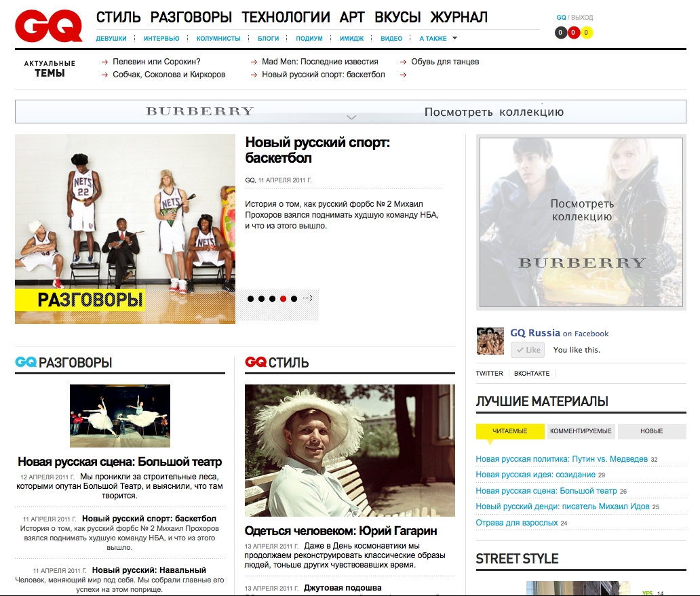Open Новая русская сцена: Большой театр in Лучшие материалы
Screen dimensions: 700x596
547,491
